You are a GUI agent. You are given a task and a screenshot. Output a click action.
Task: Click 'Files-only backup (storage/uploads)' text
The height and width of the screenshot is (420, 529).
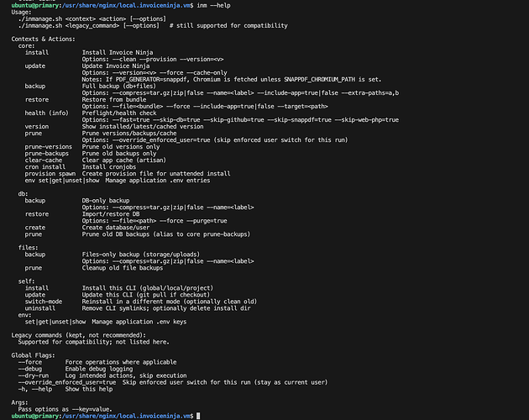pos(141,255)
